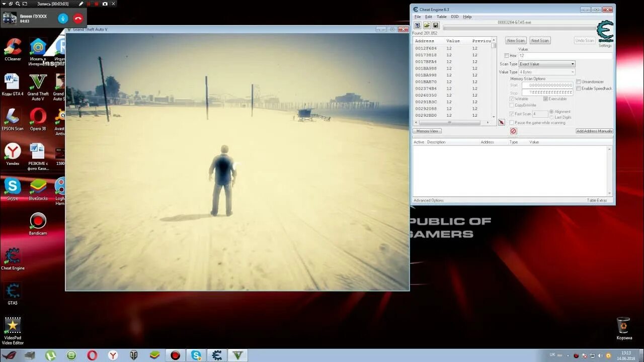Click Add Address Manually button

[594, 131]
